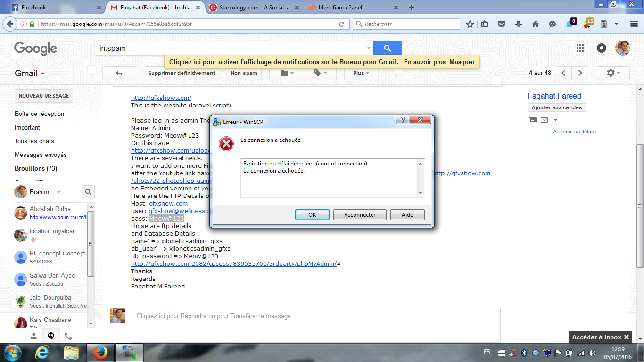Open the 'Brouillons (73)' folder
The image size is (644, 362).
coord(36,168)
